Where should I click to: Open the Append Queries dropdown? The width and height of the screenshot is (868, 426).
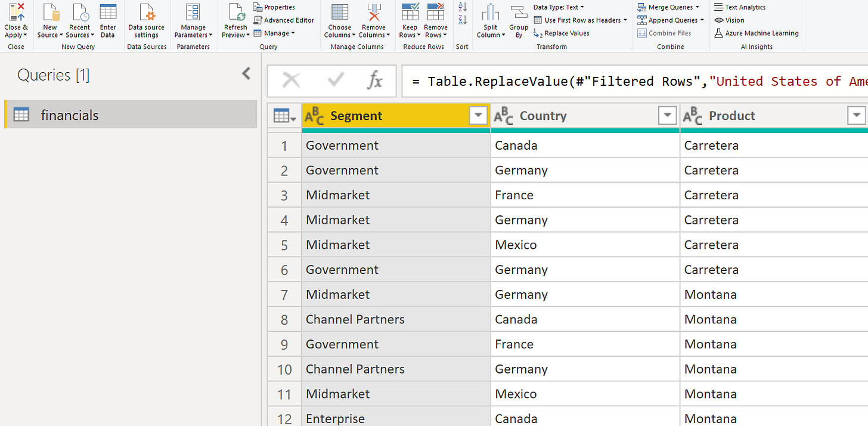[671, 20]
